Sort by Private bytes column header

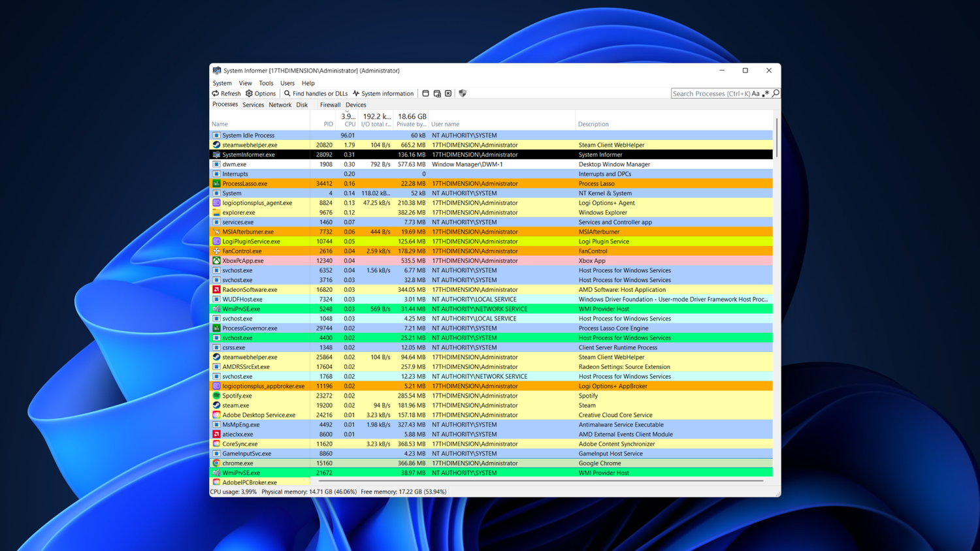411,120
